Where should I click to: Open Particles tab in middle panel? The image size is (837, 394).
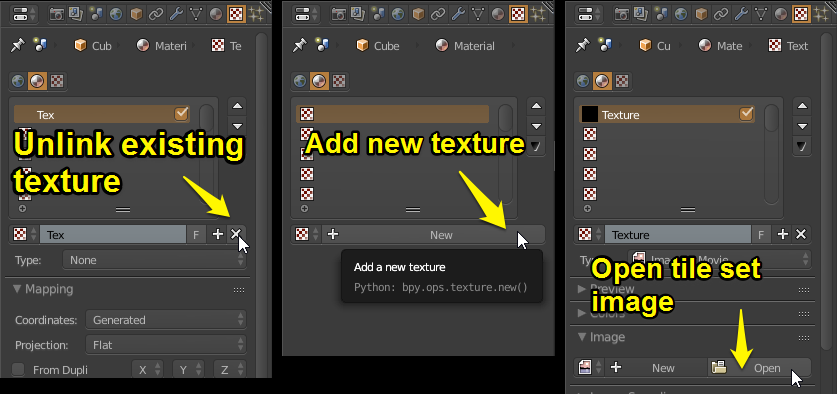pyautogui.click(x=539, y=14)
